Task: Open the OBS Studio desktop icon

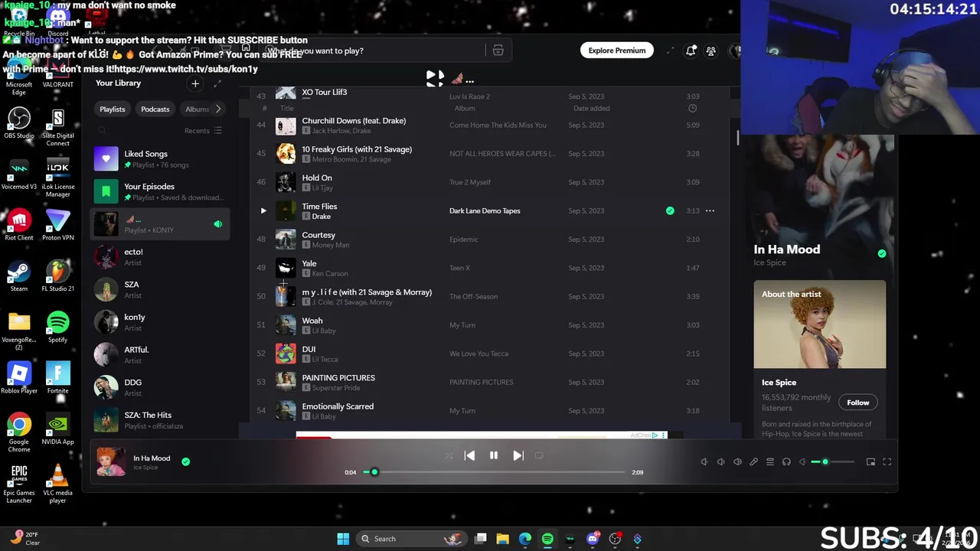Action: pyautogui.click(x=19, y=122)
